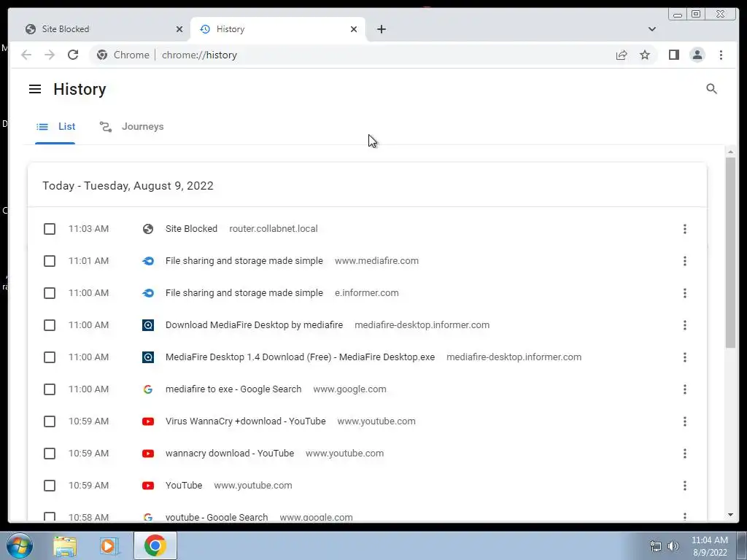
Task: Check the mediafire to exe Google Search entry
Action: [50, 389]
